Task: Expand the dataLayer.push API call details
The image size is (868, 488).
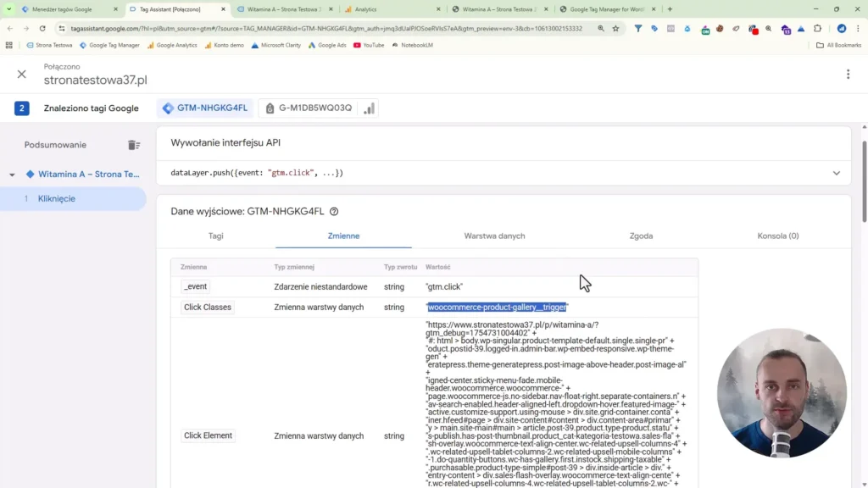Action: [836, 173]
